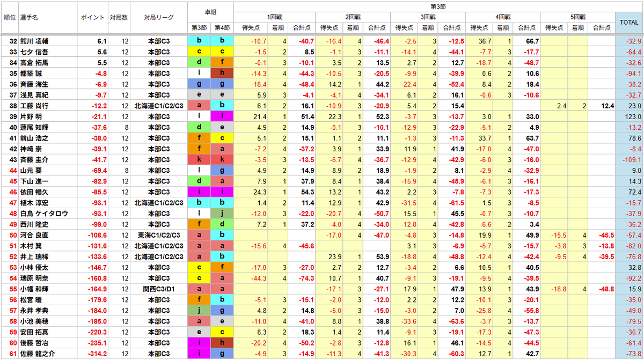
Task: Click 5回戦 合計点 value 12.4
Action: click(608, 106)
